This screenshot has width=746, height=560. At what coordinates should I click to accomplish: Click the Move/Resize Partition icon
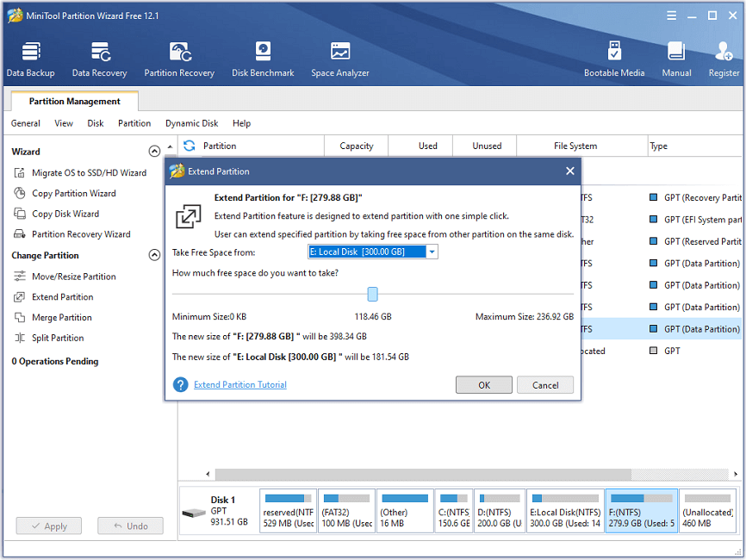click(20, 277)
